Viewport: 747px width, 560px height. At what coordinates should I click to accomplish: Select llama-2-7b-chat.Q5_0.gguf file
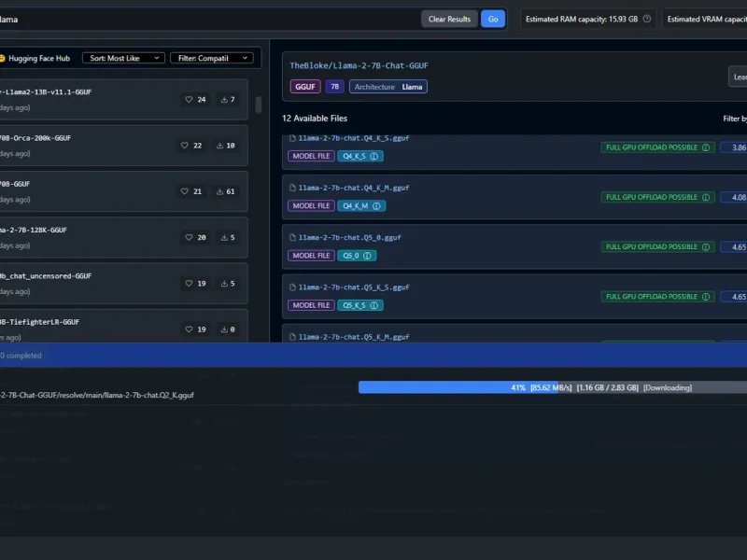pyautogui.click(x=514, y=246)
